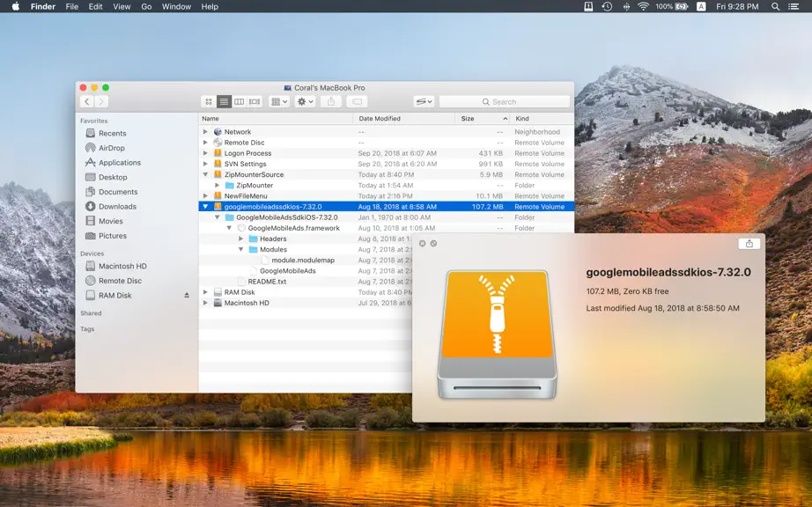Switch Finder to icon view
The width and height of the screenshot is (812, 507).
click(209, 102)
